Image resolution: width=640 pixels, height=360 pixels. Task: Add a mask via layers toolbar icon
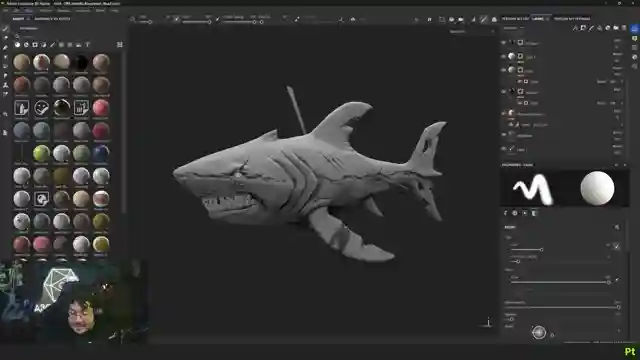click(x=583, y=28)
